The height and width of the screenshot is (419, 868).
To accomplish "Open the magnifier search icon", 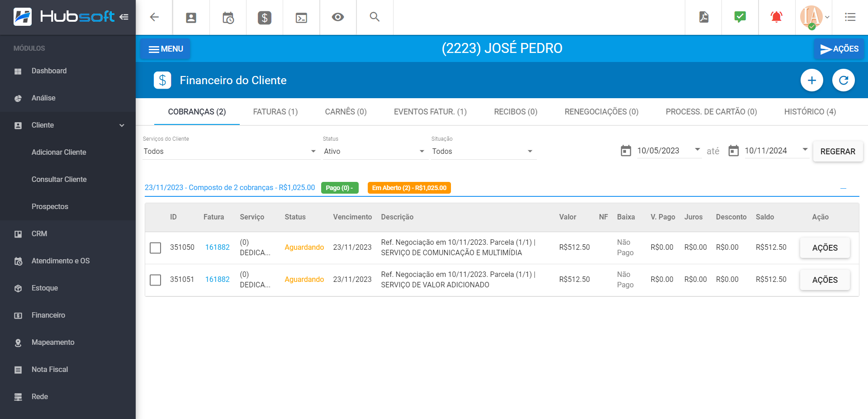I will click(375, 17).
